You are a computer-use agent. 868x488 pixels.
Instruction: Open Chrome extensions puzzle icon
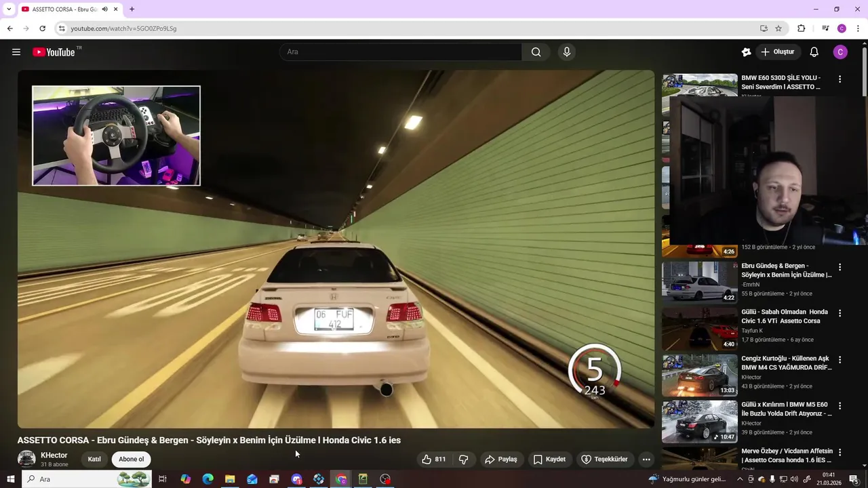pyautogui.click(x=802, y=28)
